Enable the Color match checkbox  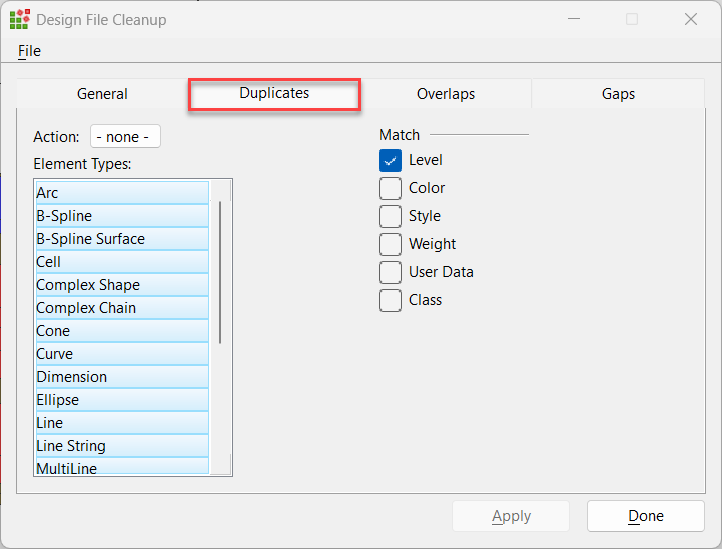(390, 188)
